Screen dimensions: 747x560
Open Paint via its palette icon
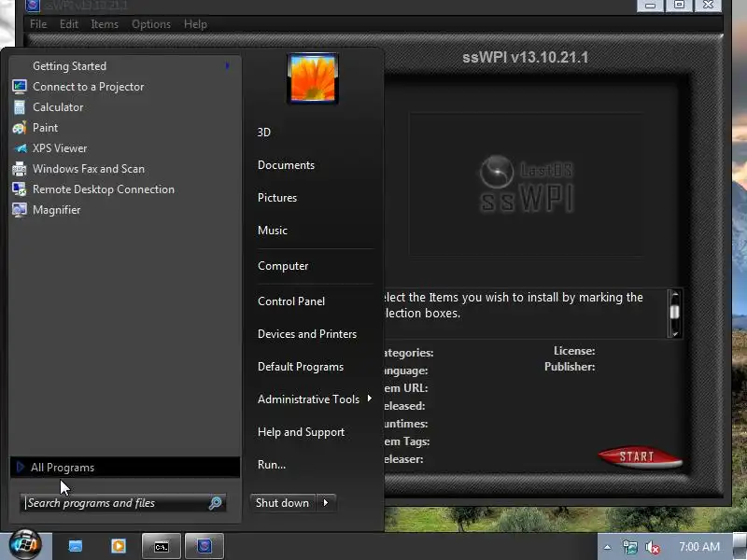point(20,128)
